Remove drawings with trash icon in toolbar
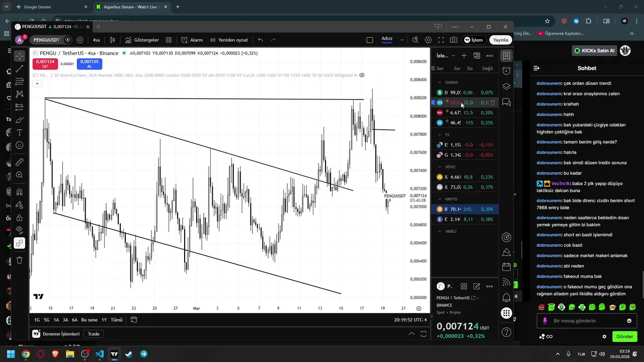Image resolution: width=644 pixels, height=362 pixels. 19,260
